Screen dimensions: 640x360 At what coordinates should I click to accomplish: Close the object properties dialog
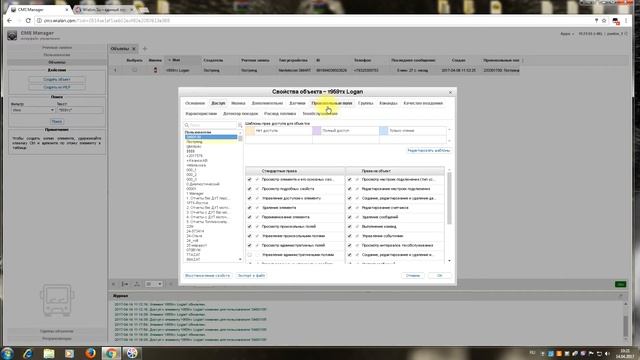click(450, 92)
